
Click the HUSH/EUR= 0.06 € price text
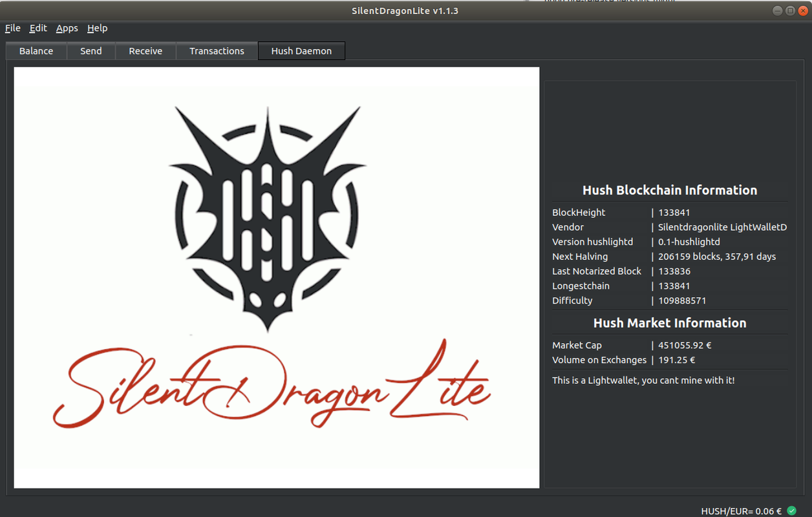pyautogui.click(x=742, y=511)
